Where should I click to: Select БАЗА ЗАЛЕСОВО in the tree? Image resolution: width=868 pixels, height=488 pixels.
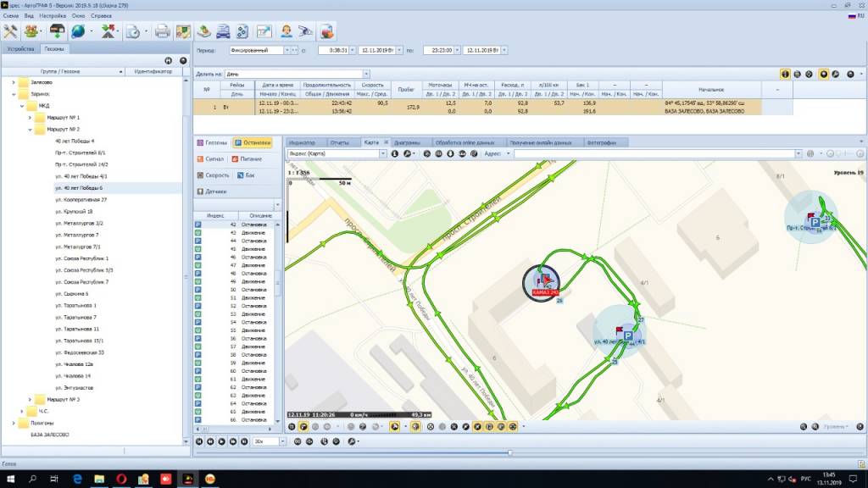pyautogui.click(x=50, y=435)
